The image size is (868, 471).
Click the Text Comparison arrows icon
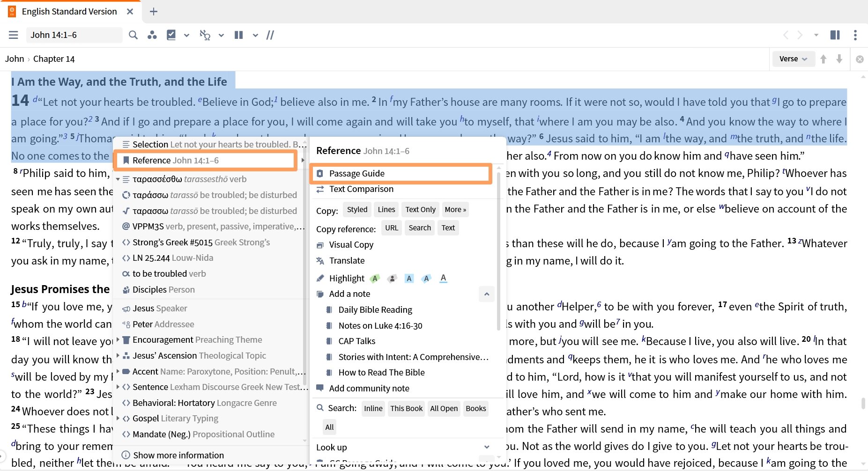(x=320, y=189)
